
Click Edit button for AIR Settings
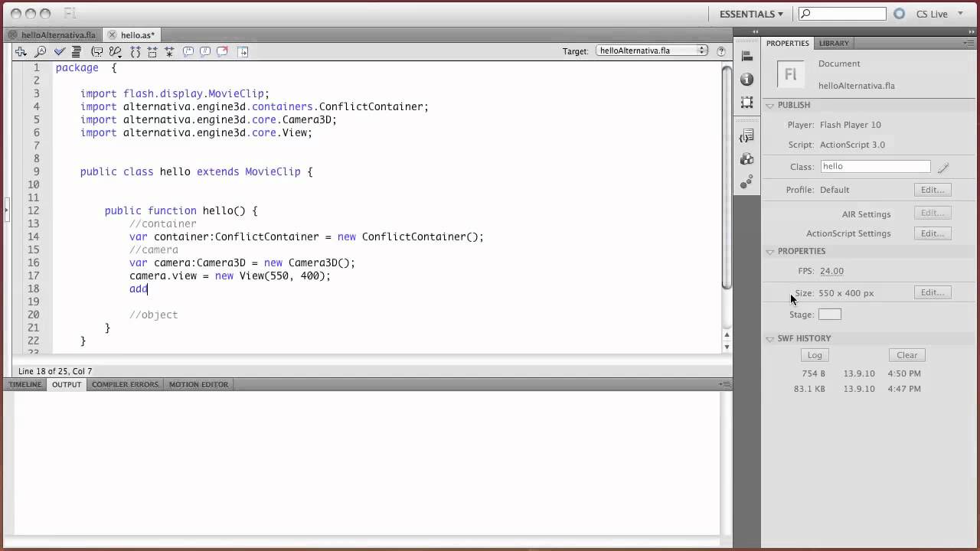933,213
